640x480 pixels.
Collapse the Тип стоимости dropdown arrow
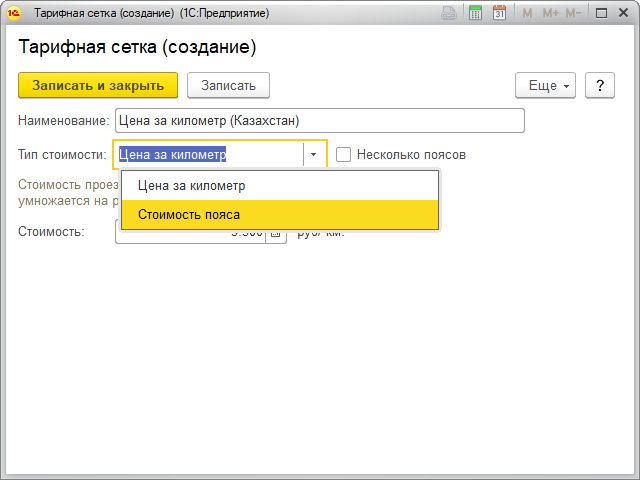(314, 155)
